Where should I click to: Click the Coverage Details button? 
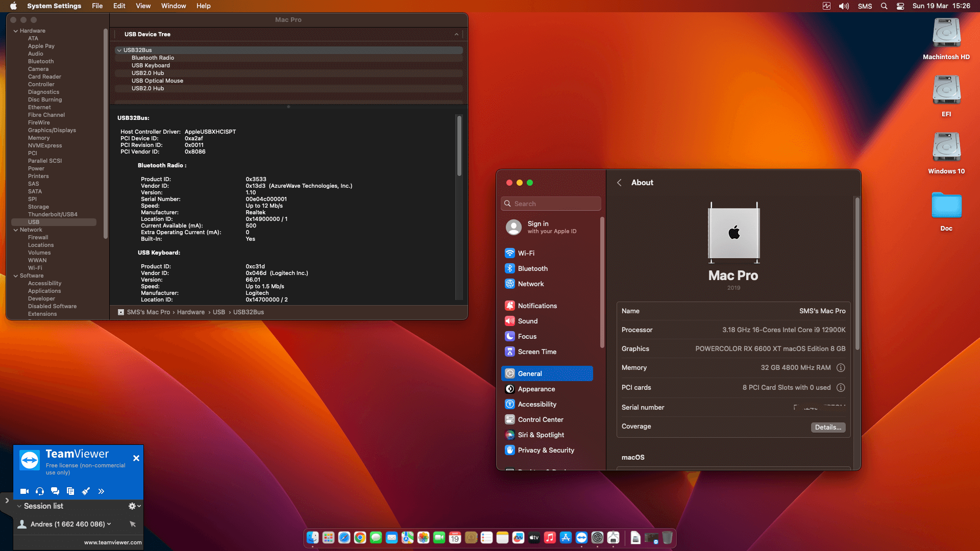coord(828,428)
